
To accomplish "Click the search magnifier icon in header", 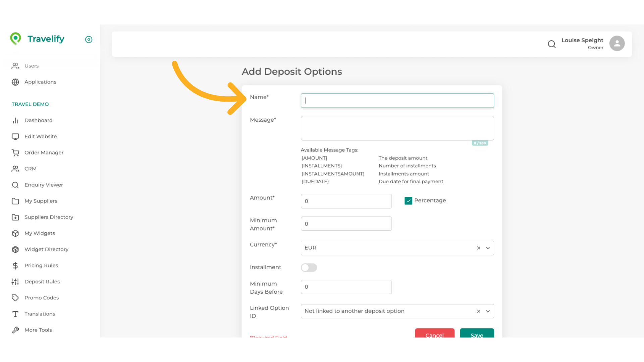I will (551, 44).
